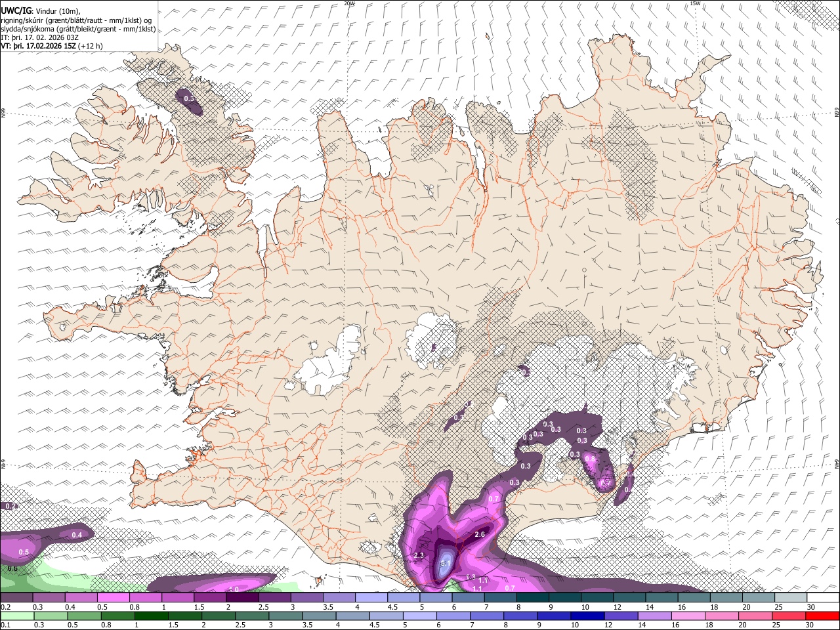
Task: Click the 'VT: þri. 17.02.2026 15Z' valid time
Action: click(39, 47)
